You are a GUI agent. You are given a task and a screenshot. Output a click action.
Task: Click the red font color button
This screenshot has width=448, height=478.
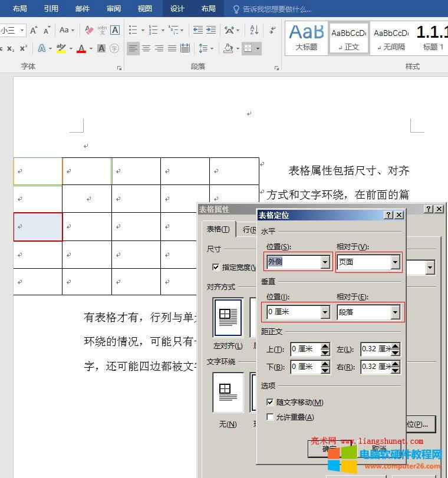click(x=81, y=48)
